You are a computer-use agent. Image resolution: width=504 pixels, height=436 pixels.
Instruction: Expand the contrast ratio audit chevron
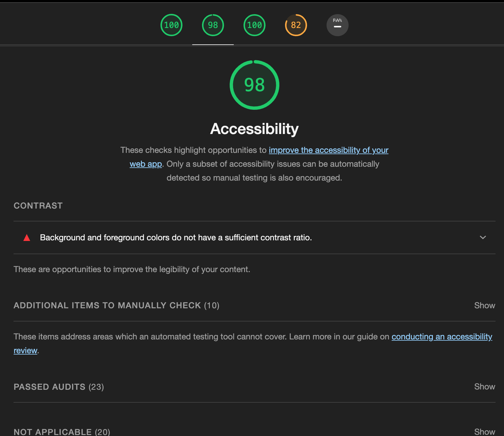[483, 238]
